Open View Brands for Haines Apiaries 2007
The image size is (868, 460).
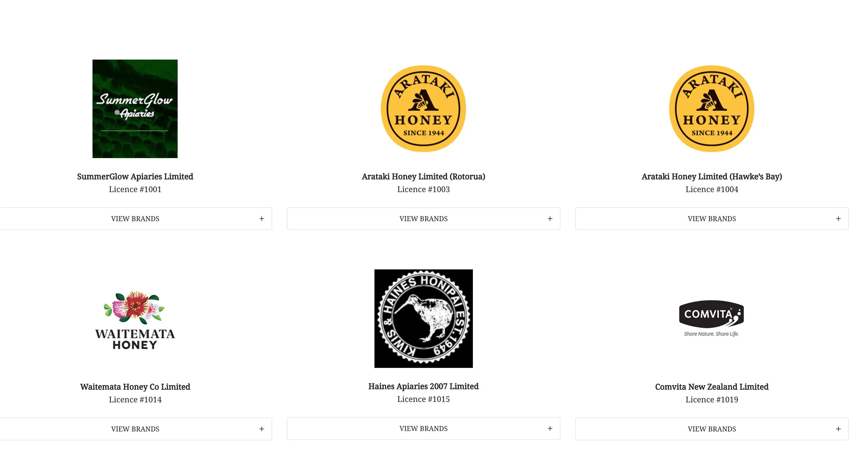click(423, 428)
